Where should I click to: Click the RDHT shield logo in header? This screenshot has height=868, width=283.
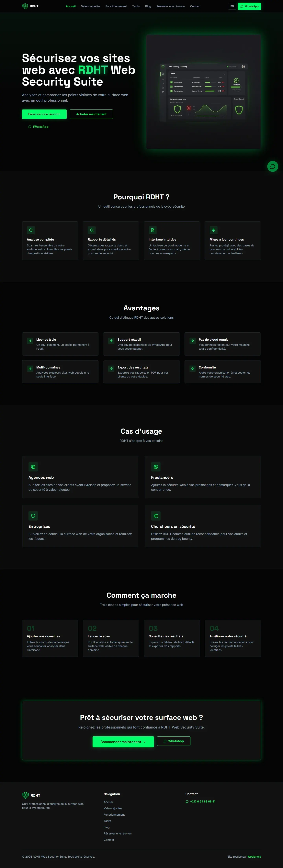(25, 6)
